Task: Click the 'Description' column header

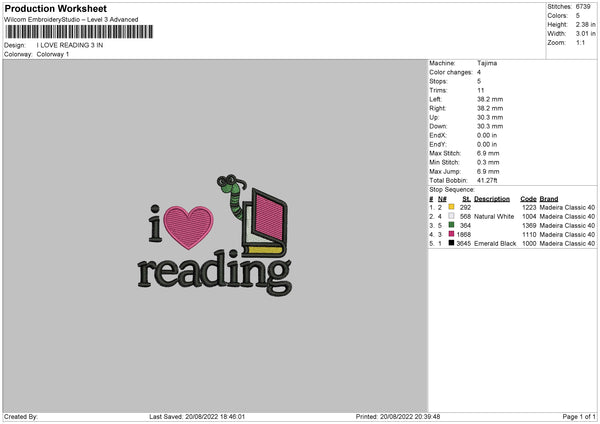Action: pos(492,199)
